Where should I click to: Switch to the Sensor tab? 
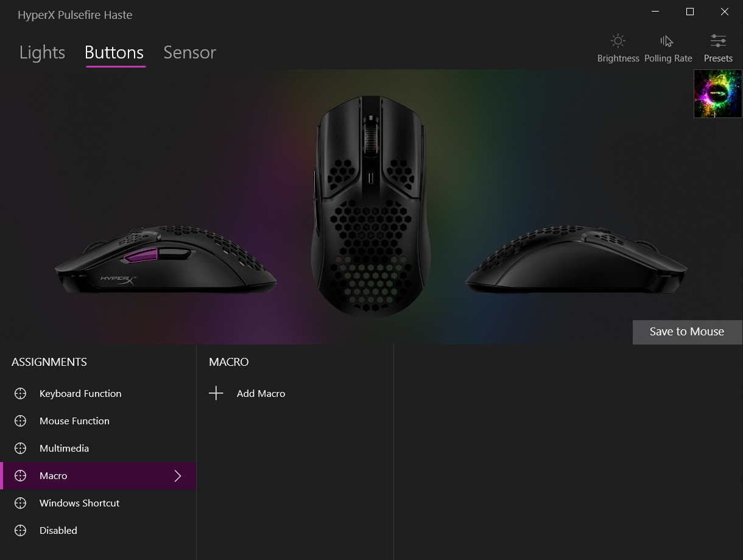pyautogui.click(x=189, y=52)
